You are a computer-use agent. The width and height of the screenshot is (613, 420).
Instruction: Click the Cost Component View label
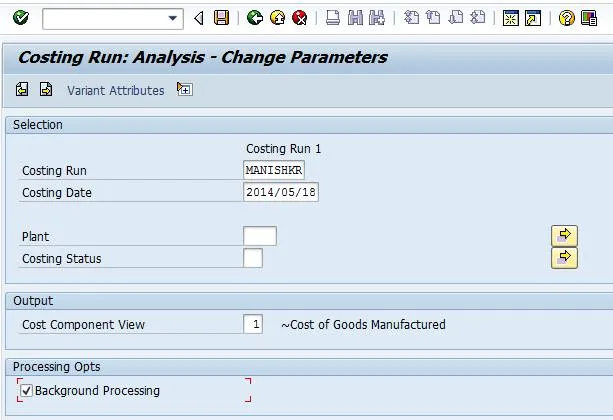(x=83, y=325)
